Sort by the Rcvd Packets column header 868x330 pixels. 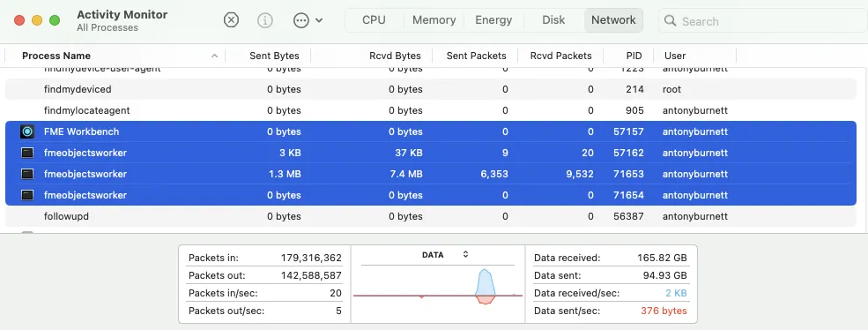point(560,56)
